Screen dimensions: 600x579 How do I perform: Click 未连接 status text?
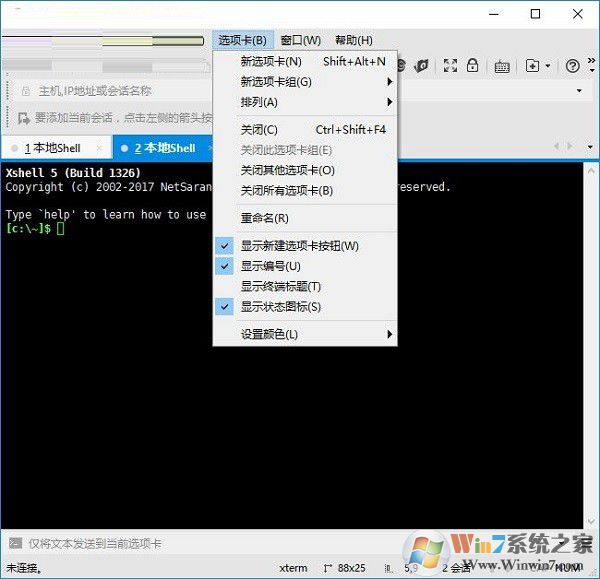click(23, 568)
